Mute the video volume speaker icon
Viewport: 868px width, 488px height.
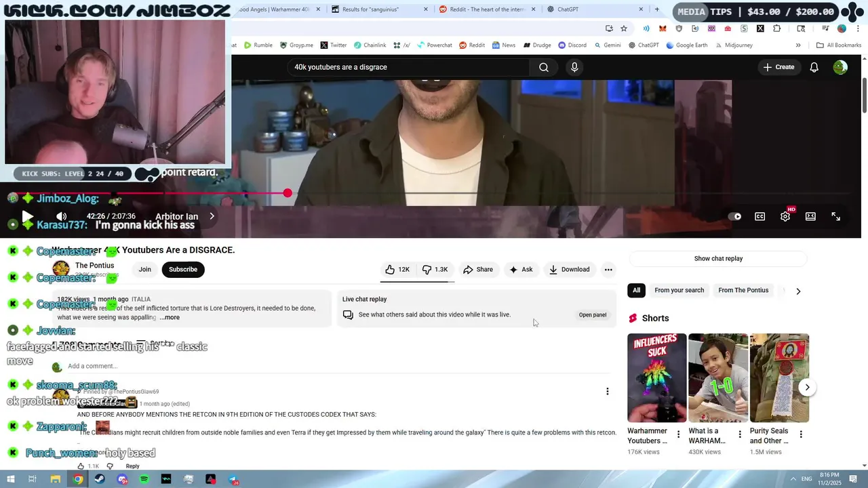pyautogui.click(x=61, y=217)
